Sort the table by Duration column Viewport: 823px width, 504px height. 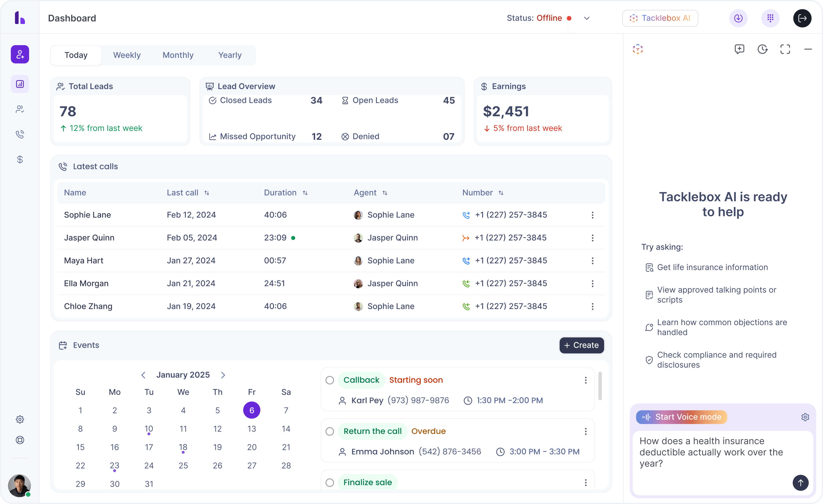pos(305,193)
